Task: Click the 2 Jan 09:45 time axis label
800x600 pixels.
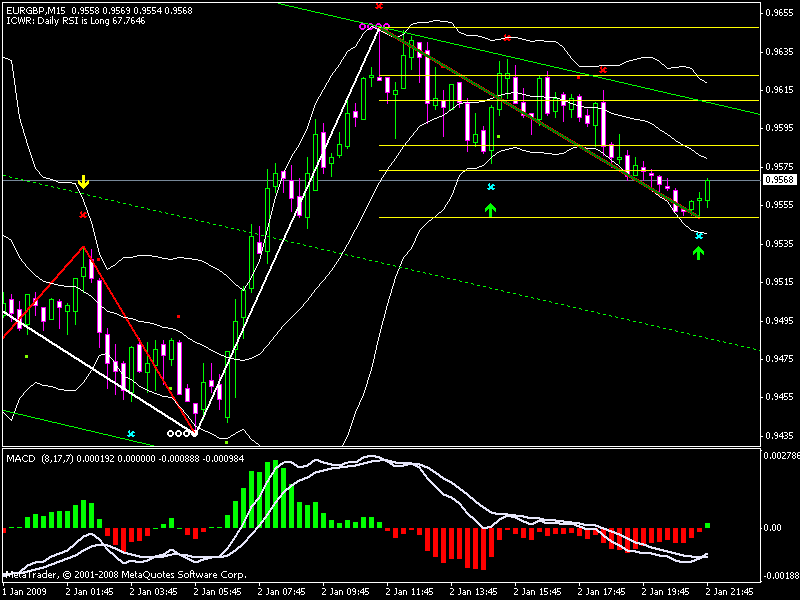Action: pyautogui.click(x=343, y=591)
